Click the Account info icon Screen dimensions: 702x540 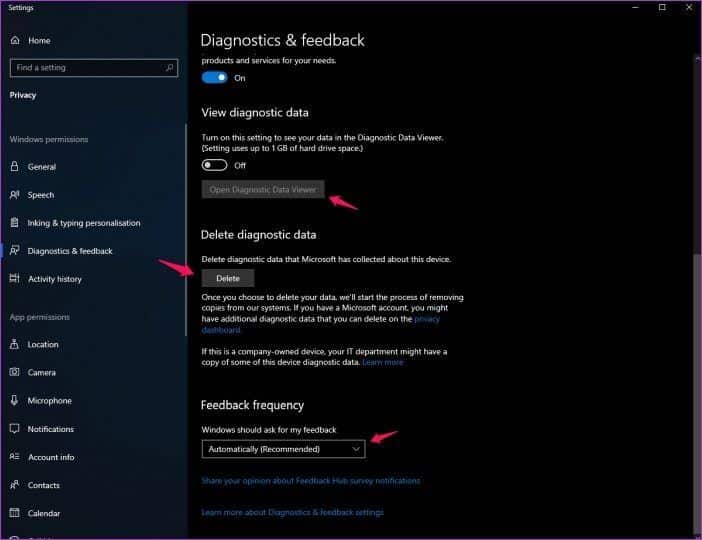pos(14,457)
